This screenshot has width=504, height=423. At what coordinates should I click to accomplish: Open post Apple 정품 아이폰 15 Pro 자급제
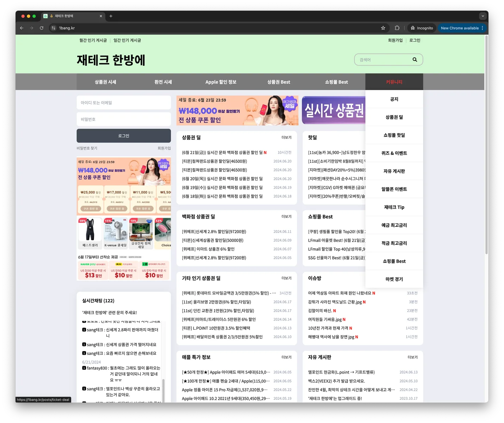[x=225, y=390]
